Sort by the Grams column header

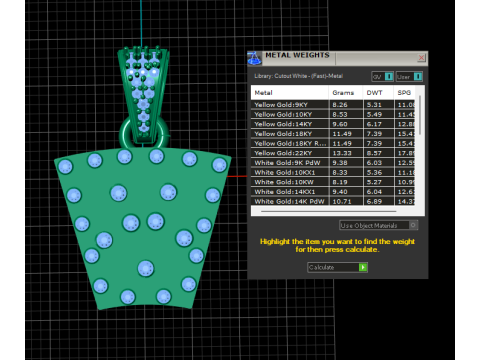click(x=346, y=93)
